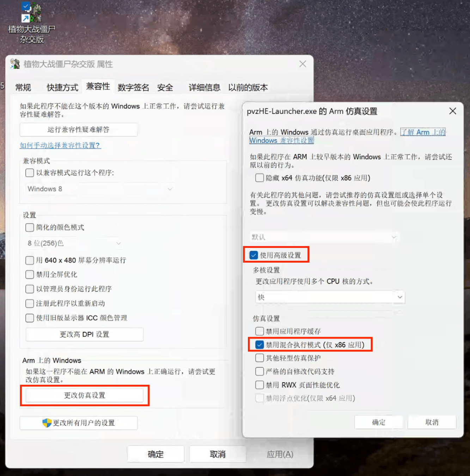Check 禁用应用程序缓存 option
This screenshot has width=470, height=476.
coord(260,331)
